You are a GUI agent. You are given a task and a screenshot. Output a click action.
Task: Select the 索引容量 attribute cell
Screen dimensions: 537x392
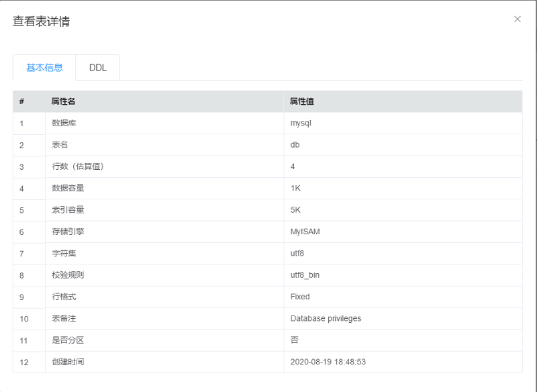coord(164,210)
